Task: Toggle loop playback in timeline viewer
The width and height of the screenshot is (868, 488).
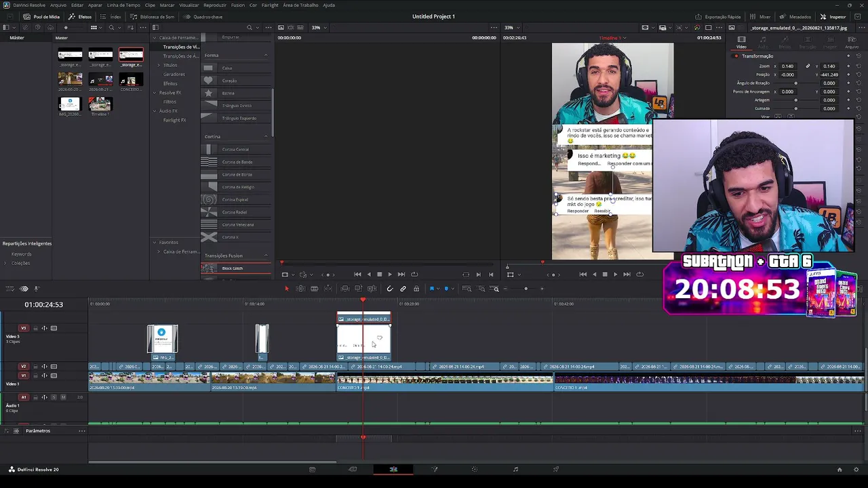Action: [639, 274]
